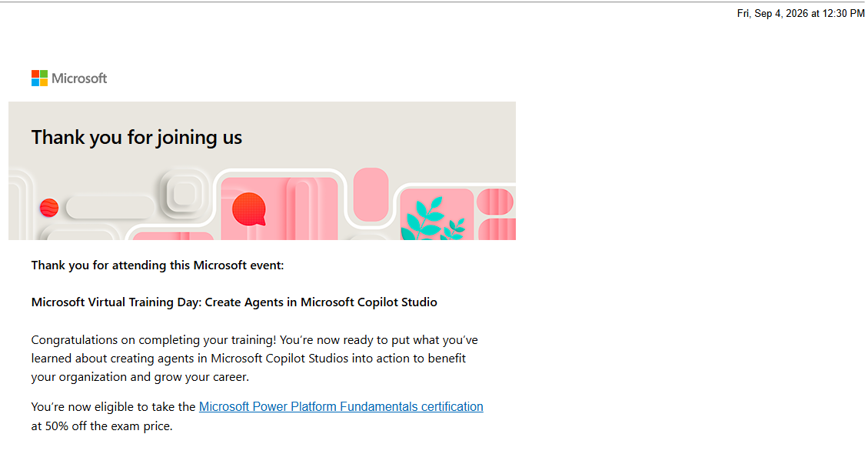This screenshot has height=454, width=868.
Task: Click the text "at 50% off the exam price."
Action: coord(101,426)
